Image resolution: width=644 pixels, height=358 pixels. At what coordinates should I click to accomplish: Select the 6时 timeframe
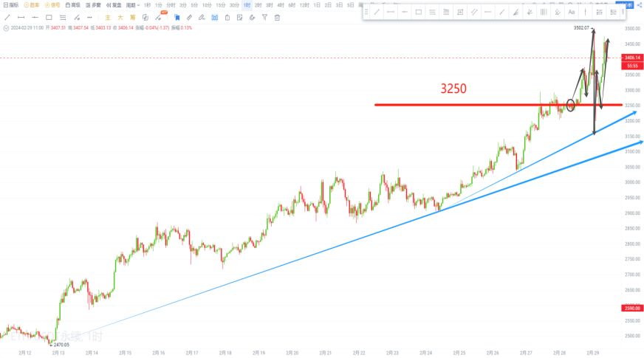pos(292,5)
